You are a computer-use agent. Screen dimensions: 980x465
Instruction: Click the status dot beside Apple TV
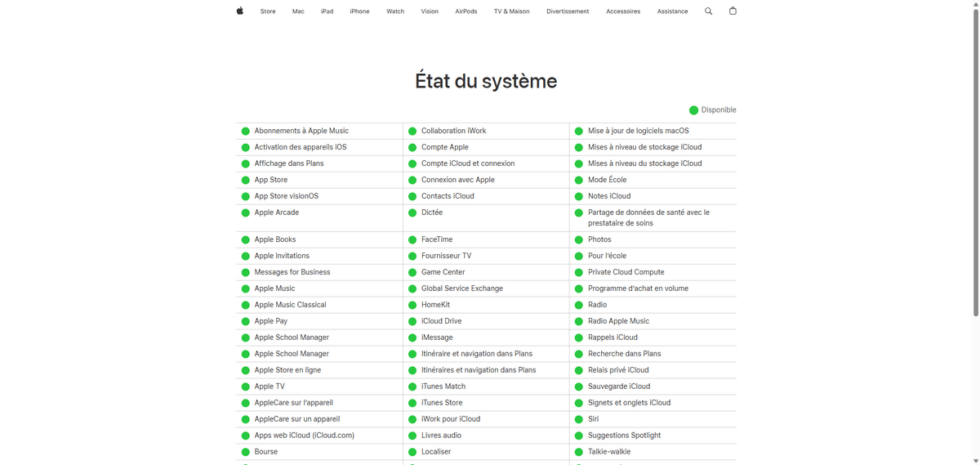click(245, 387)
